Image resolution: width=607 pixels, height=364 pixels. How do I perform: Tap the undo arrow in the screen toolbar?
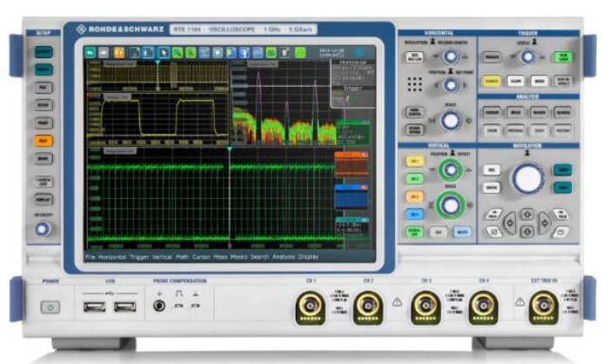(90, 53)
